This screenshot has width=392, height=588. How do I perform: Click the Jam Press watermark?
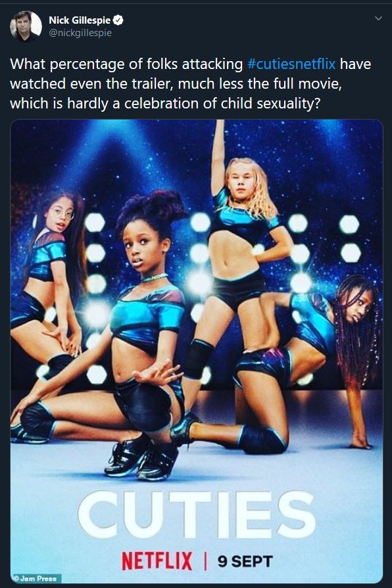(38, 579)
